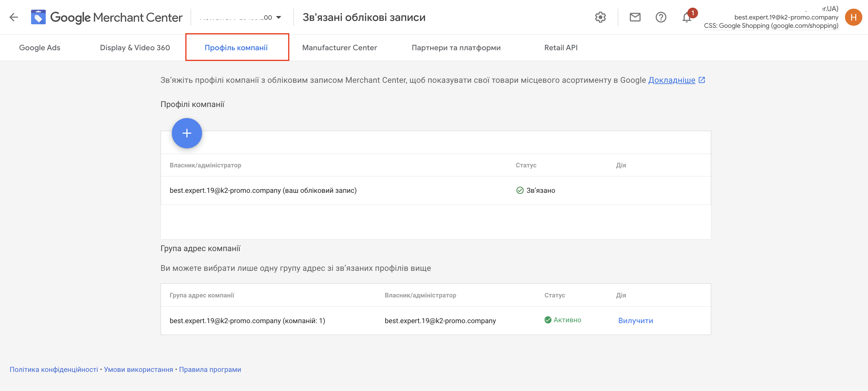Click the Зв'язані облікові записи page title

tap(364, 17)
